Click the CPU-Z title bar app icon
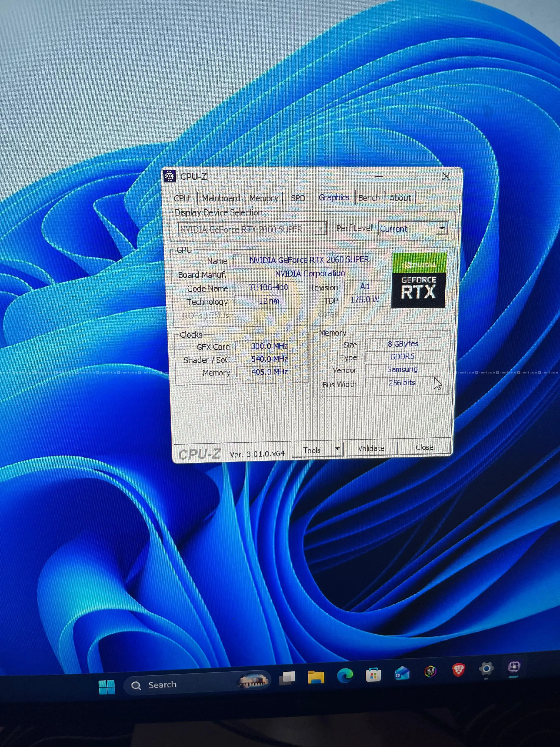 pyautogui.click(x=169, y=176)
